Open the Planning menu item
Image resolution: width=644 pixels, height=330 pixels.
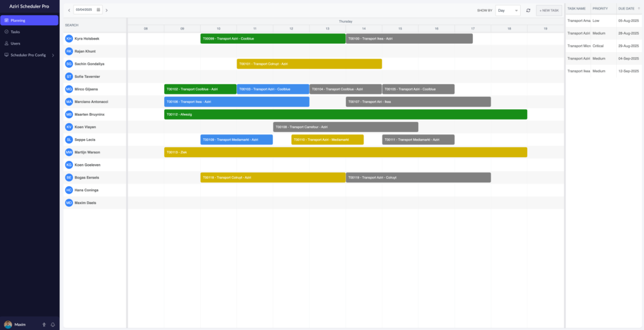[x=29, y=20]
